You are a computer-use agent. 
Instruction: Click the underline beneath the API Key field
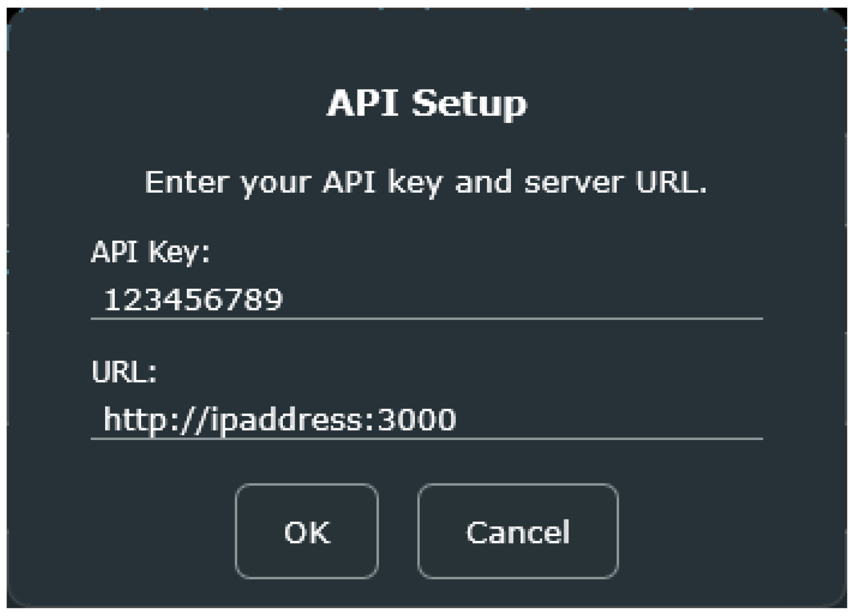(427, 319)
